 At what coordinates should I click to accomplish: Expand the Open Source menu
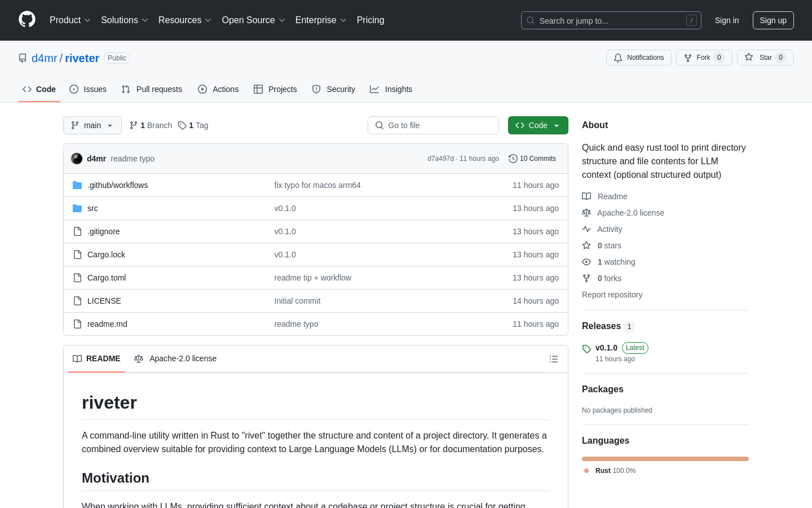pyautogui.click(x=254, y=20)
